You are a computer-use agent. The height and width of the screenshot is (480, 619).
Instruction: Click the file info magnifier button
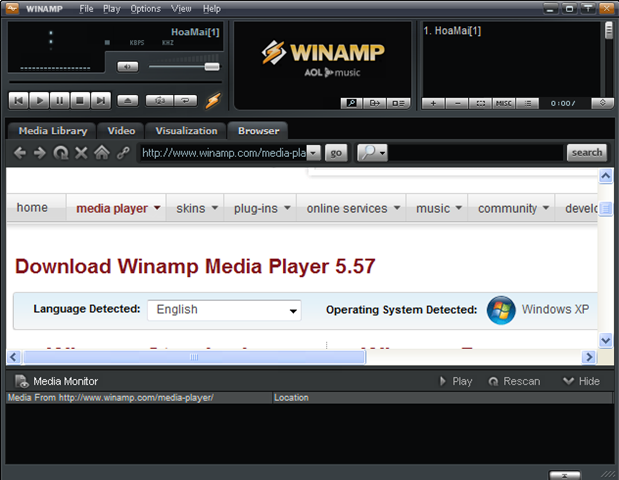[x=351, y=103]
